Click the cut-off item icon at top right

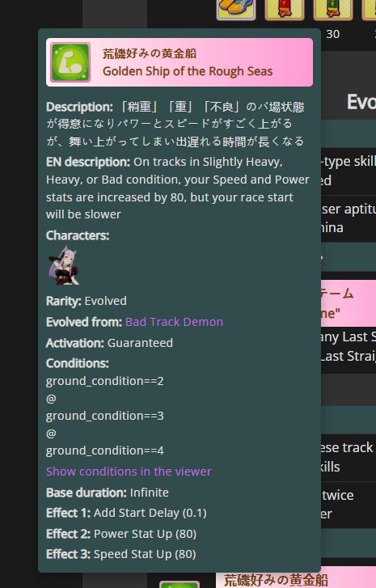[x=370, y=10]
